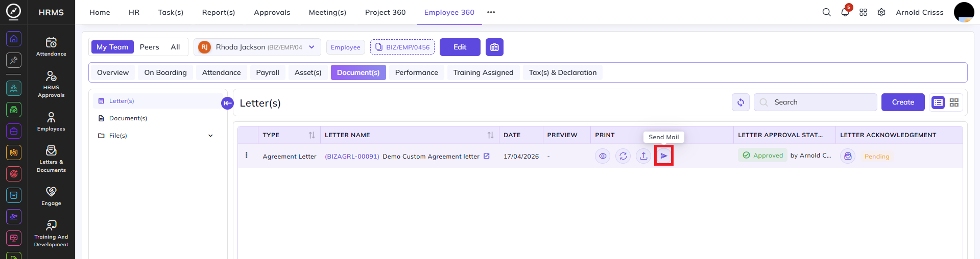Refresh the Letter(s) list
Viewport: 980px width, 259px height.
(x=740, y=102)
